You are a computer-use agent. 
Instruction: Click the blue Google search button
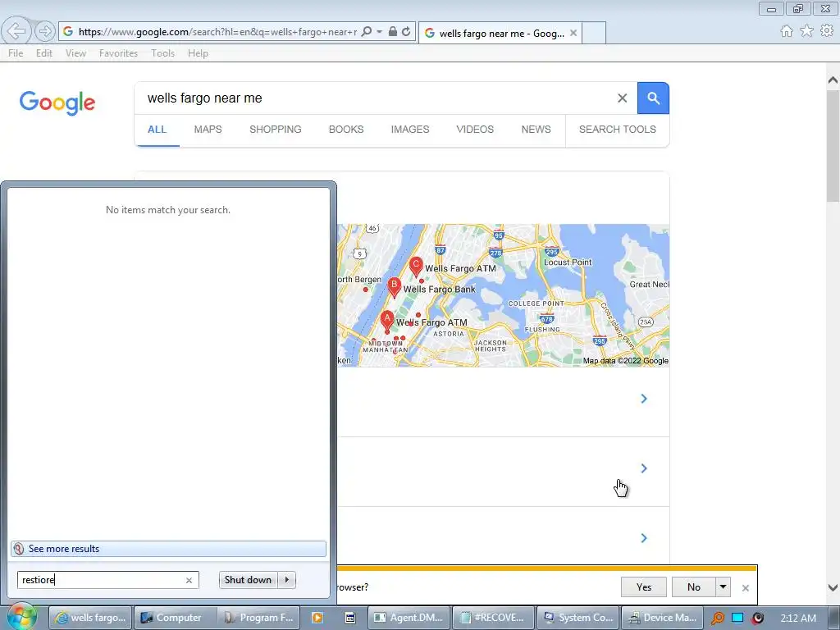(x=653, y=98)
